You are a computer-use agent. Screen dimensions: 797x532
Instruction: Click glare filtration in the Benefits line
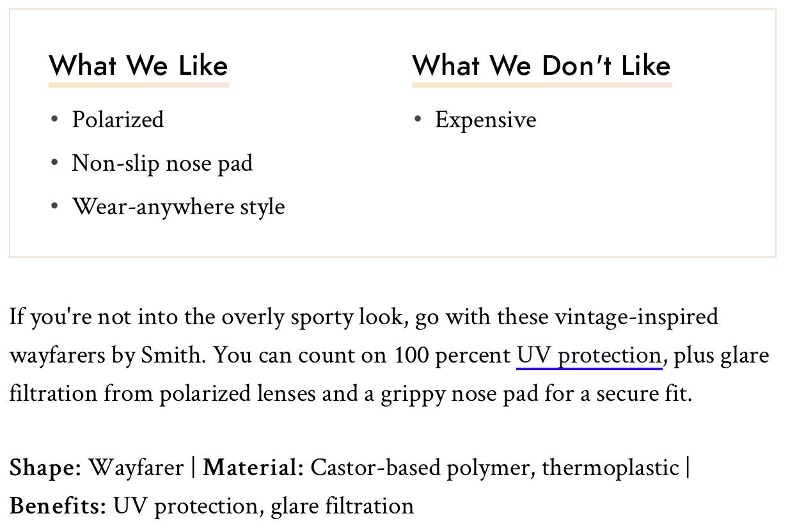click(342, 506)
